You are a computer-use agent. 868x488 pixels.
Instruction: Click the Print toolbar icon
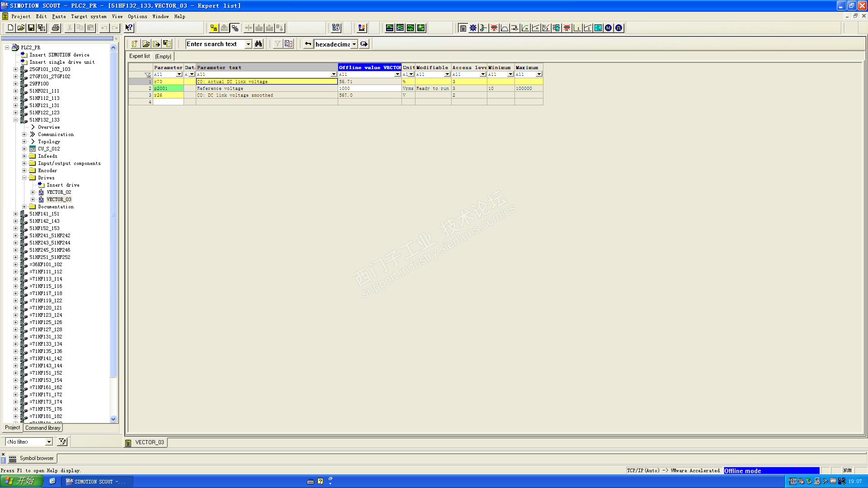coord(55,28)
